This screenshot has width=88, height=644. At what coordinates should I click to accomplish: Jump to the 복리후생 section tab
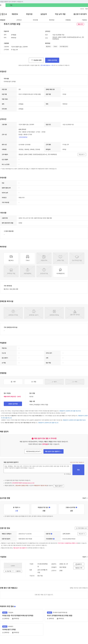click(52, 20)
